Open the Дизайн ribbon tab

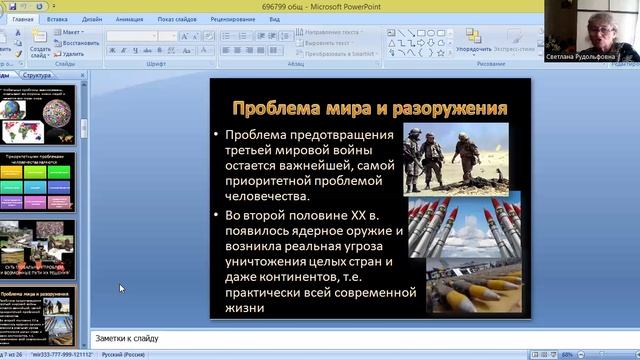tap(92, 19)
